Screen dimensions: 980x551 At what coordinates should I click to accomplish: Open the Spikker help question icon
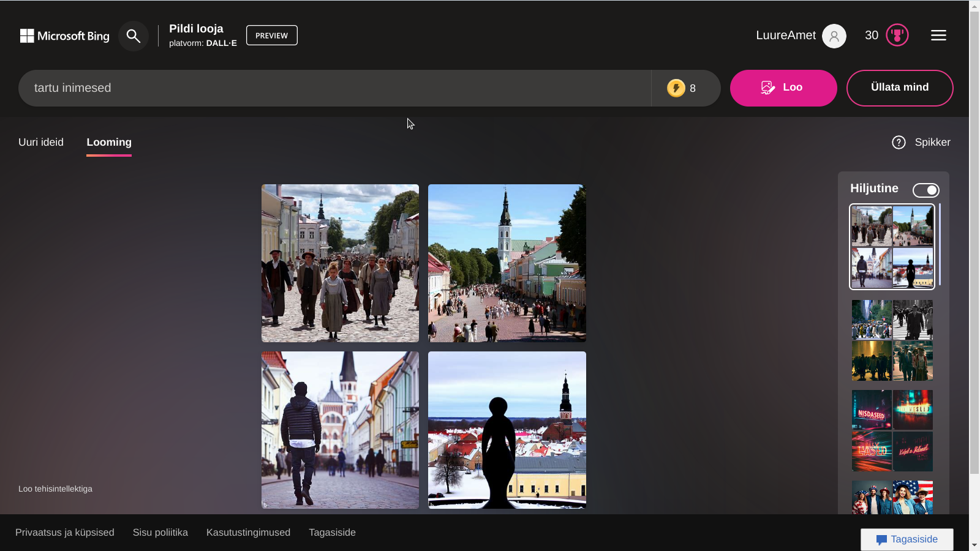coord(899,143)
